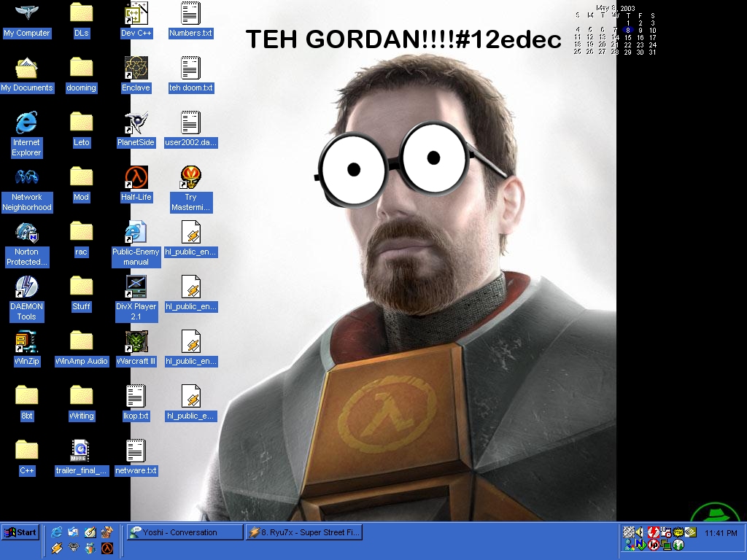Select the teh doom.txt file icon
747x560 pixels.
190,75
